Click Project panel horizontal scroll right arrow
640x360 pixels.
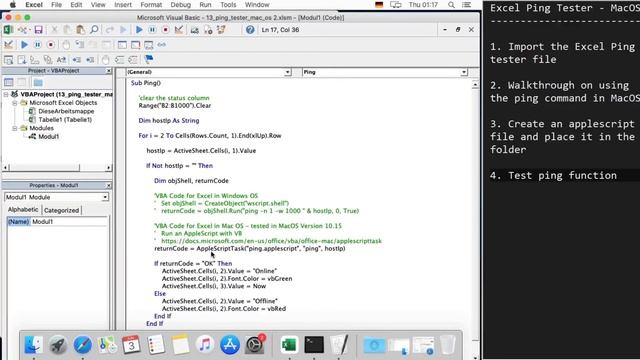point(108,167)
